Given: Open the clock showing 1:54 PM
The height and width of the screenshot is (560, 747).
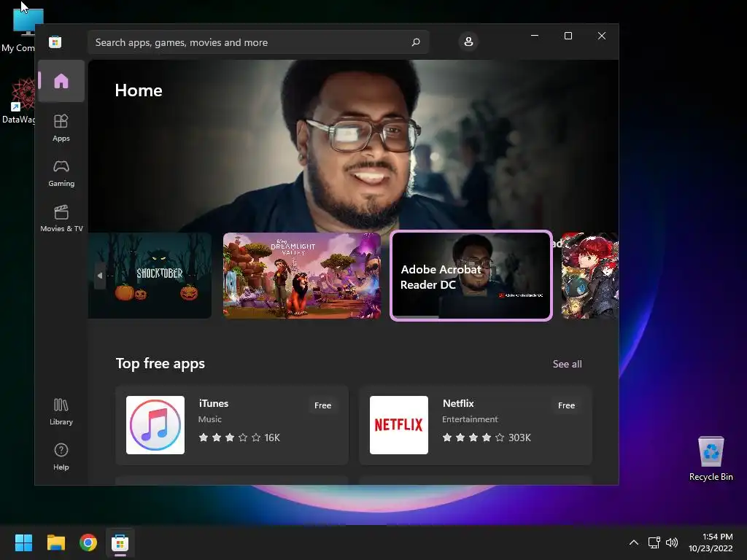Looking at the screenshot, I should (711, 542).
